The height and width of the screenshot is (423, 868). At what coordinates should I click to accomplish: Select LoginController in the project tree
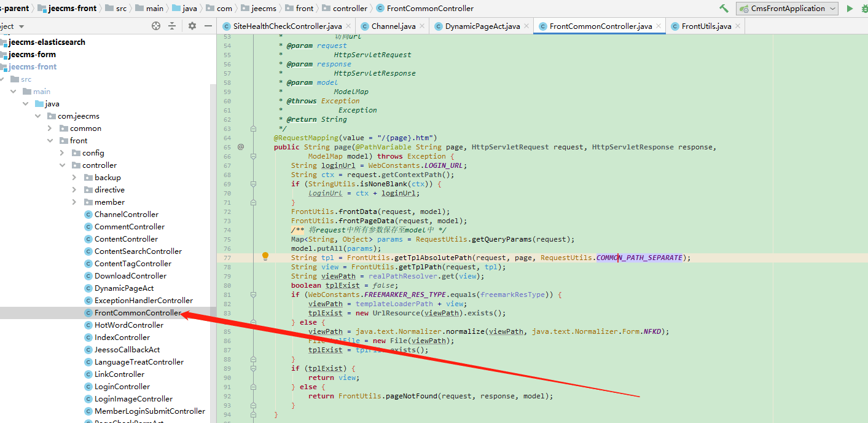pyautogui.click(x=122, y=387)
